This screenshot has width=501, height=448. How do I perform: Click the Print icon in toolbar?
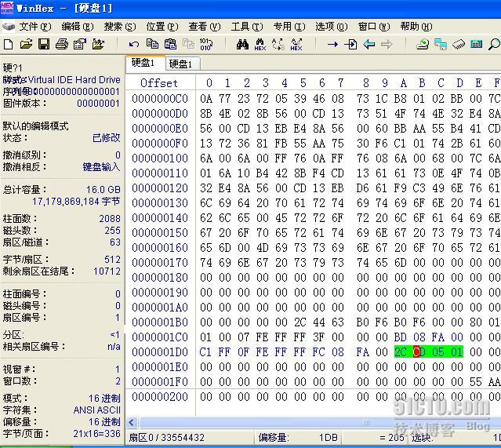(61, 44)
